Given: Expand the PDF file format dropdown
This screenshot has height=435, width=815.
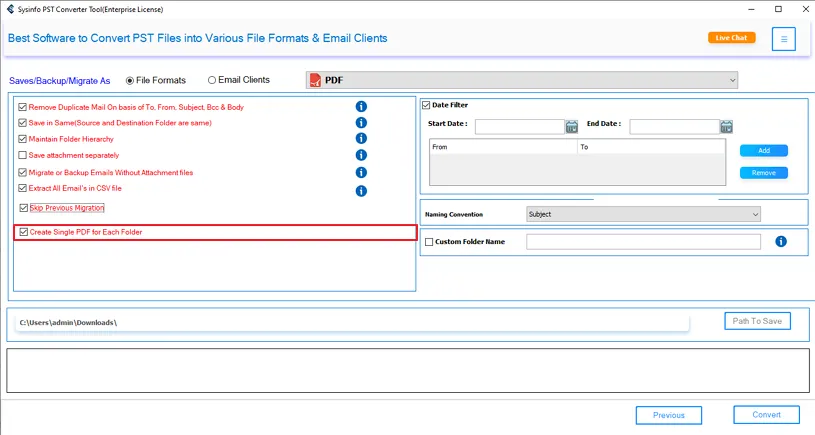Looking at the screenshot, I should (732, 80).
